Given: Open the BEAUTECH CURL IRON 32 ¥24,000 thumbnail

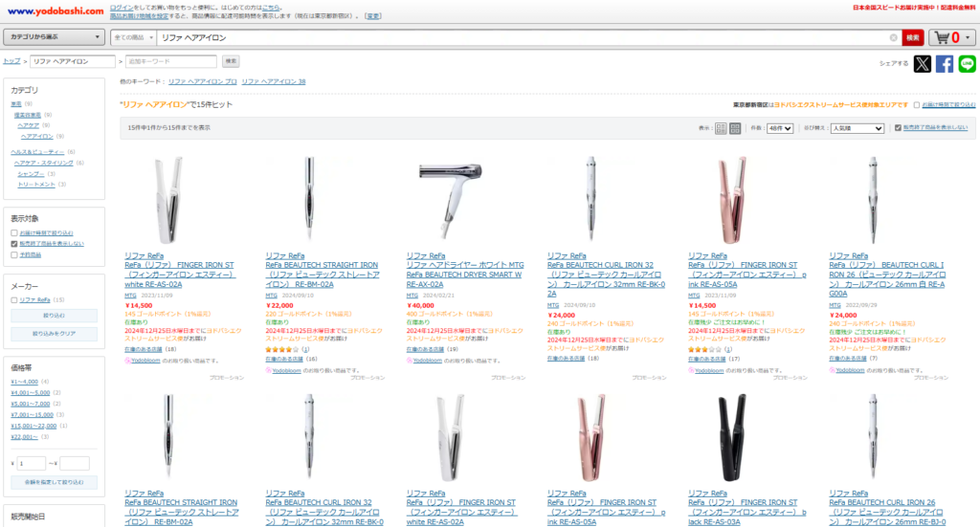Looking at the screenshot, I should tap(591, 200).
